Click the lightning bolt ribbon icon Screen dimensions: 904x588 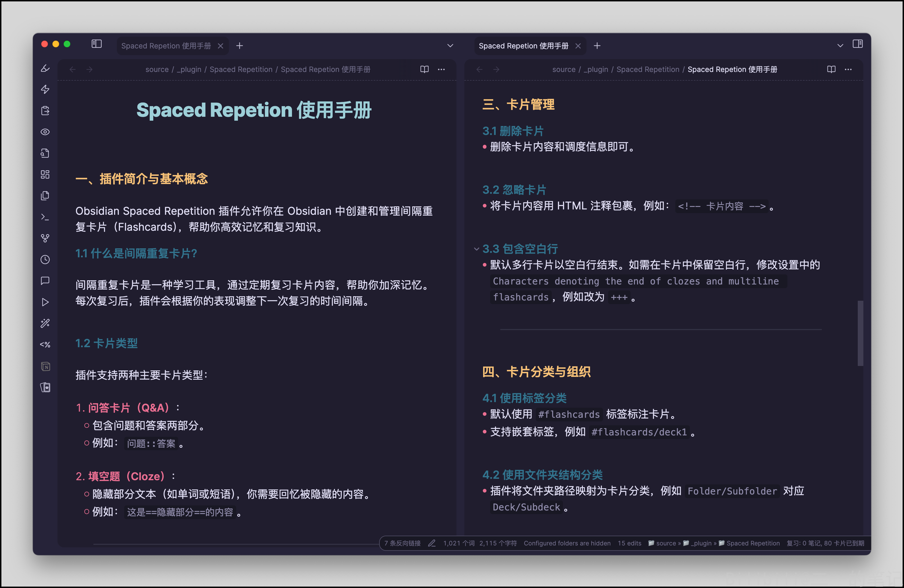[x=45, y=89]
